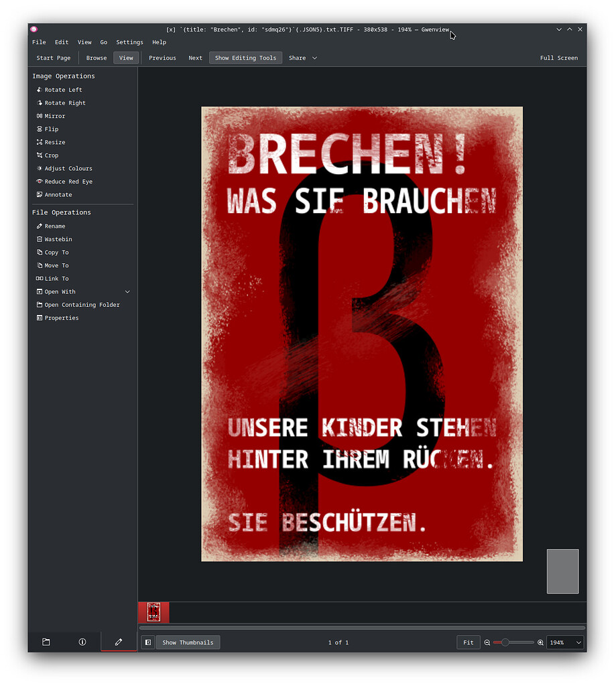Open the Go menu
This screenshot has width=616, height=686.
(103, 42)
